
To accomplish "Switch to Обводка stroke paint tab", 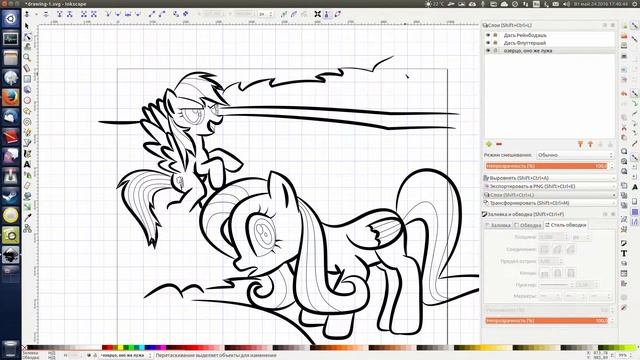I will [x=528, y=225].
